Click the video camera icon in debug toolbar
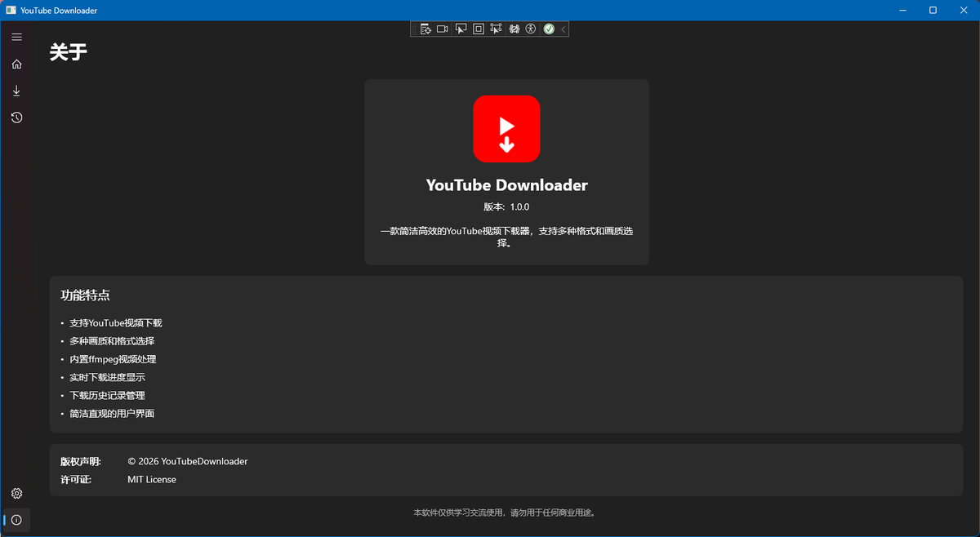 (x=442, y=29)
